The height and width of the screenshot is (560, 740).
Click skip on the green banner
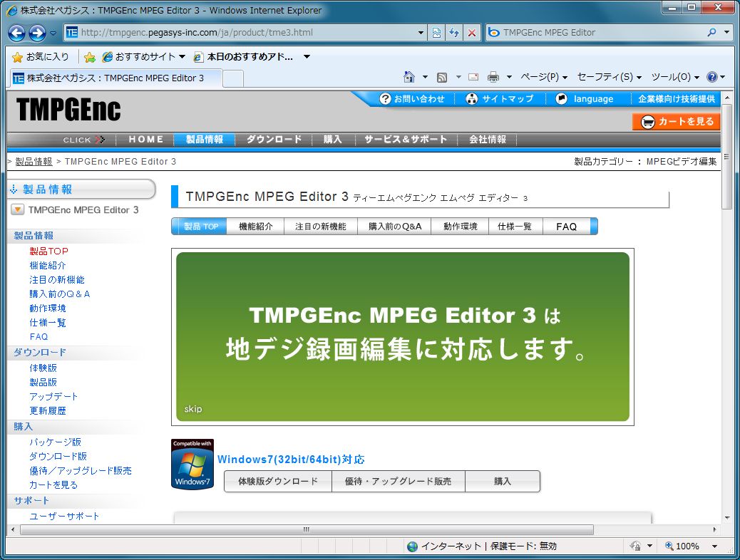tap(193, 409)
